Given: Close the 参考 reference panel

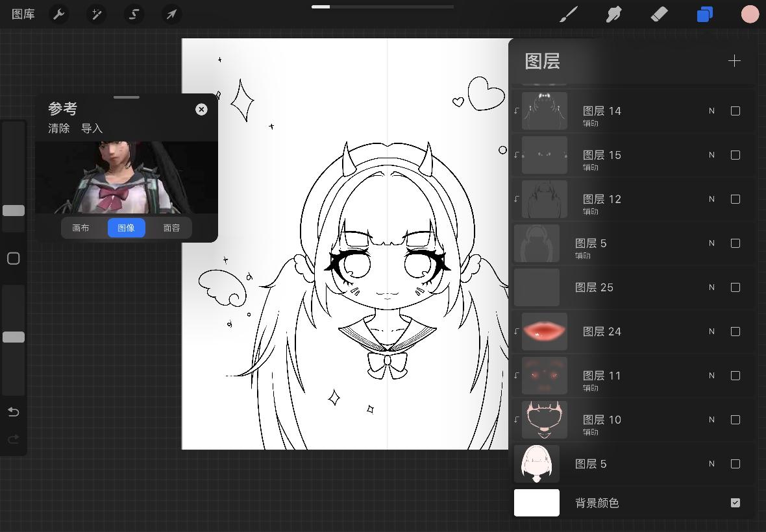Looking at the screenshot, I should 201,110.
